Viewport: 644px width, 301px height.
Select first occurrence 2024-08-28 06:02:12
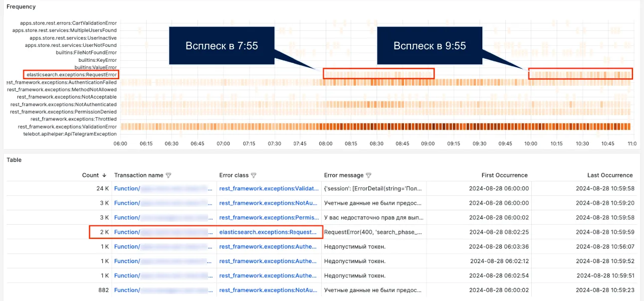pos(499,261)
